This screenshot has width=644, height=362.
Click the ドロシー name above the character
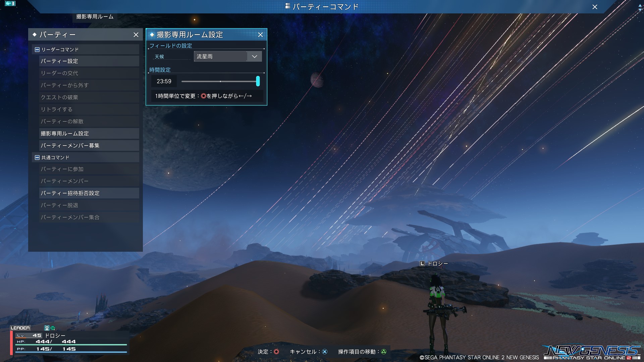click(438, 264)
